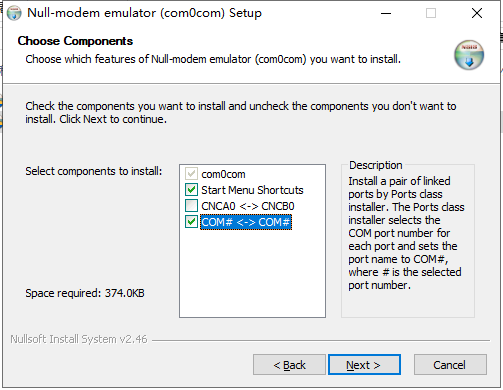
Task: Click the Description box text
Action: (x=405, y=233)
